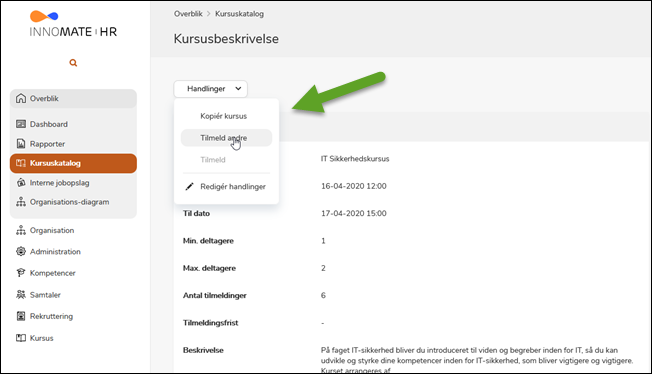Image resolution: width=652 pixels, height=374 pixels.
Task: Click the course description paragraph text
Action: click(477, 360)
